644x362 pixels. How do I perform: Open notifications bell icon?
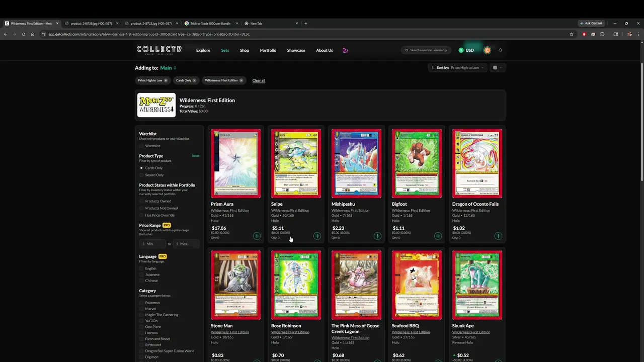tap(500, 50)
